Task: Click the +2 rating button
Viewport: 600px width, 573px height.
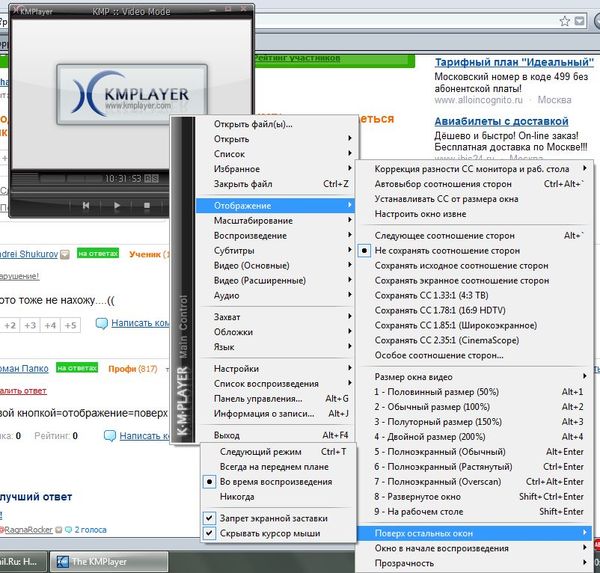Action: 10,325
